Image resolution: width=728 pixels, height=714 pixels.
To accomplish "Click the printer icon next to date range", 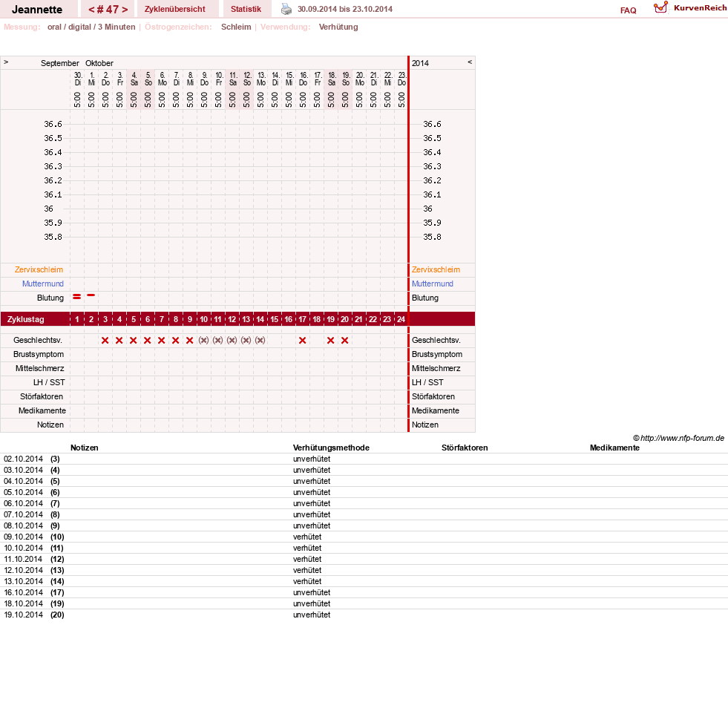I will point(286,9).
